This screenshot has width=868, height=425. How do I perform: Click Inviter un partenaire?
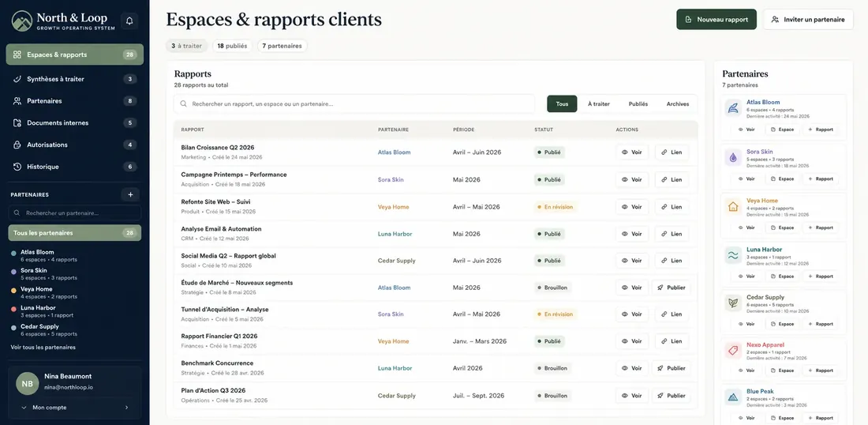tap(808, 20)
